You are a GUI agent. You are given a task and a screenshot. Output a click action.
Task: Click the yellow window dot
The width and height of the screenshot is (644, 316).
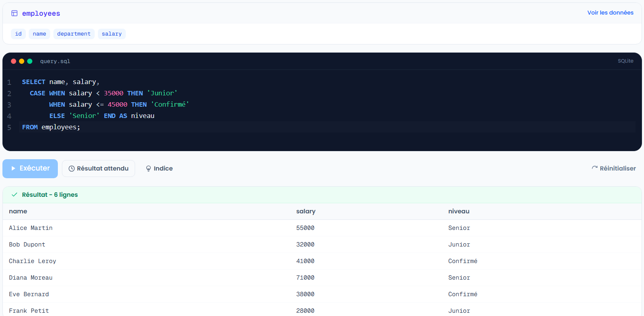(x=21, y=61)
